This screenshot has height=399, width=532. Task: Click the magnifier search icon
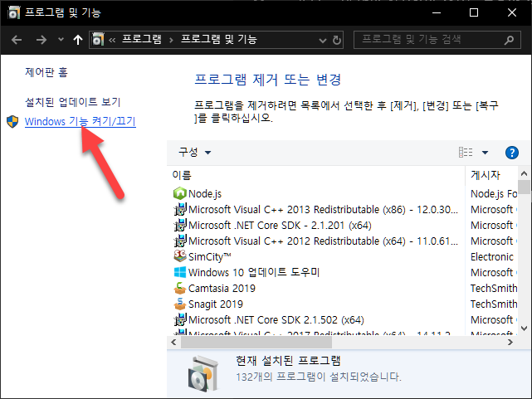pos(509,41)
